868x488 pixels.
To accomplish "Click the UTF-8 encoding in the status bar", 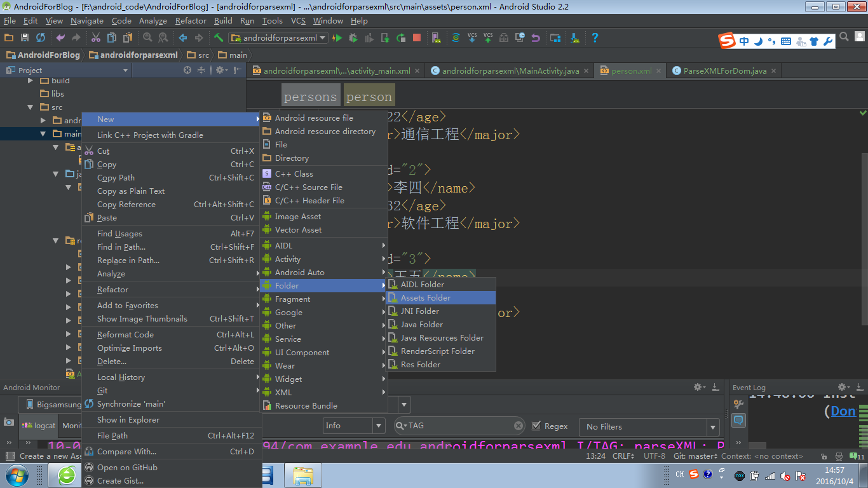I will tap(654, 456).
